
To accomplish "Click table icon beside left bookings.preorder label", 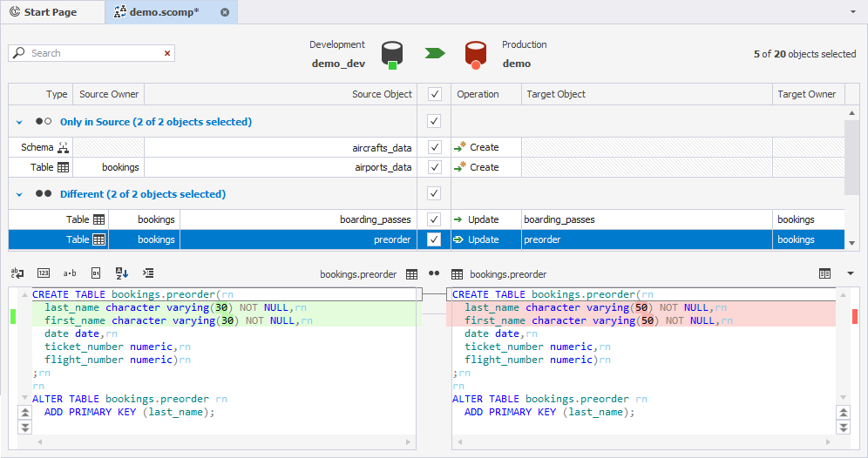I will 412,274.
